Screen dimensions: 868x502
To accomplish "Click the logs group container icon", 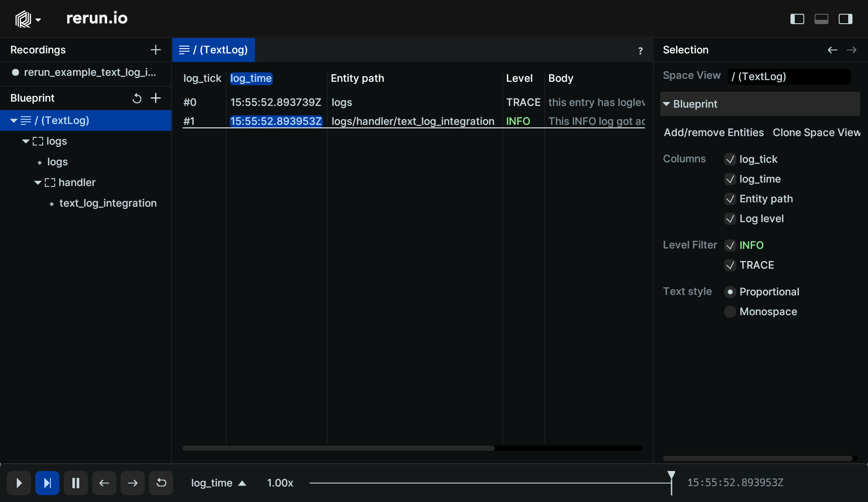I will (x=38, y=141).
